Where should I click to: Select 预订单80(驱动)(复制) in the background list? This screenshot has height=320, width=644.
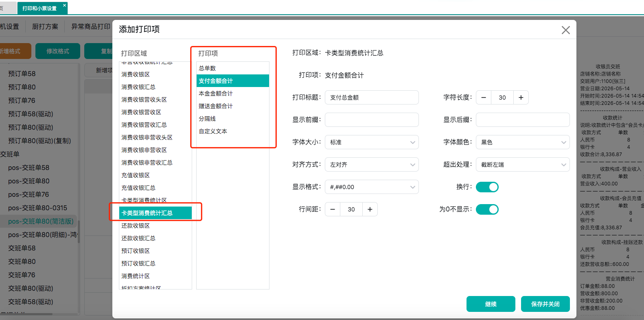click(39, 141)
